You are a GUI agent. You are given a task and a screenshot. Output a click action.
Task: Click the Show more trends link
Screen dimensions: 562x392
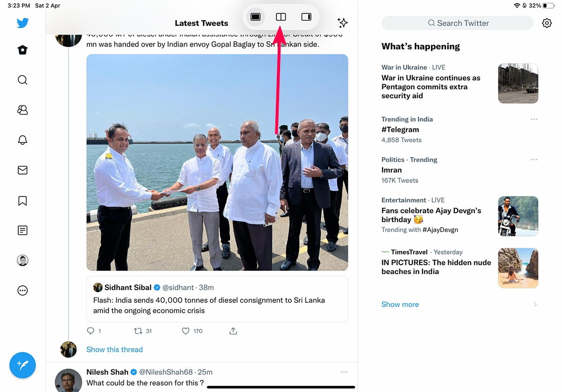pyautogui.click(x=400, y=305)
